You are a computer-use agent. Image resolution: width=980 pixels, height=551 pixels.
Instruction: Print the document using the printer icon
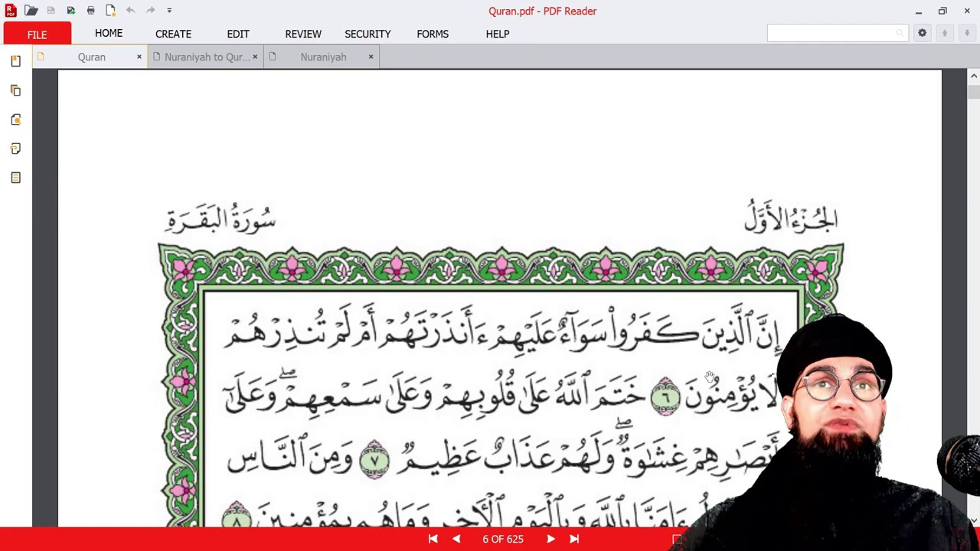pos(90,11)
